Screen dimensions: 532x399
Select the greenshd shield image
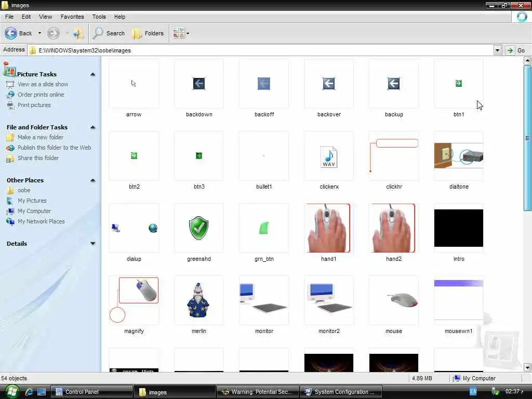199,228
